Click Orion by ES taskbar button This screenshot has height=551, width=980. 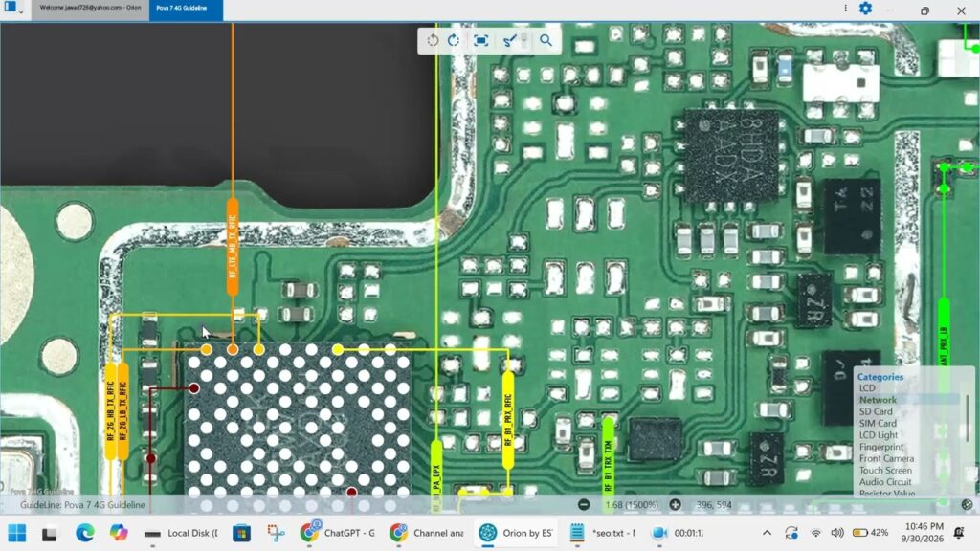click(x=516, y=533)
